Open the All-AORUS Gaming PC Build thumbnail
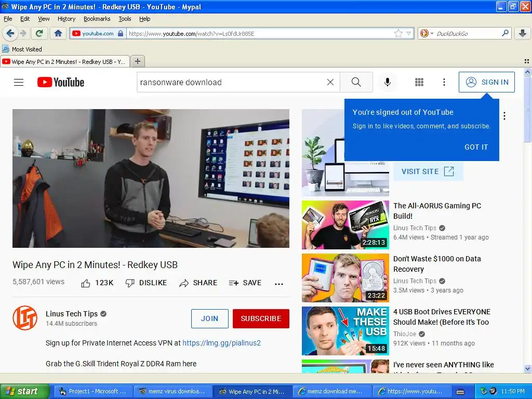532x399 pixels. click(345, 225)
